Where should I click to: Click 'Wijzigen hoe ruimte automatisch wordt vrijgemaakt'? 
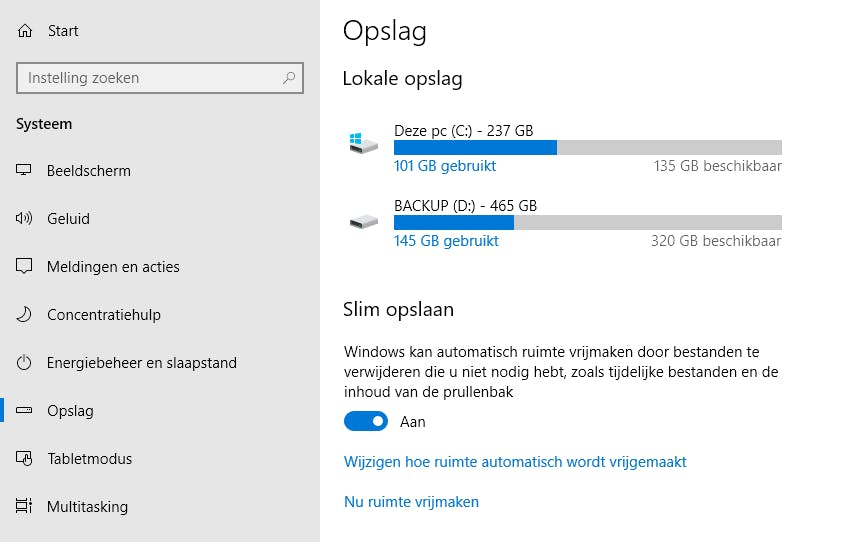point(515,462)
